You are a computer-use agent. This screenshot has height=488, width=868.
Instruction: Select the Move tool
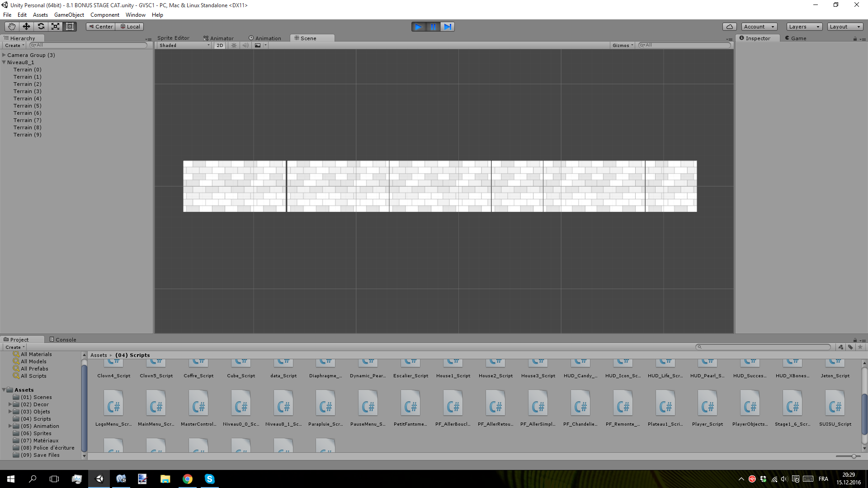(x=26, y=26)
